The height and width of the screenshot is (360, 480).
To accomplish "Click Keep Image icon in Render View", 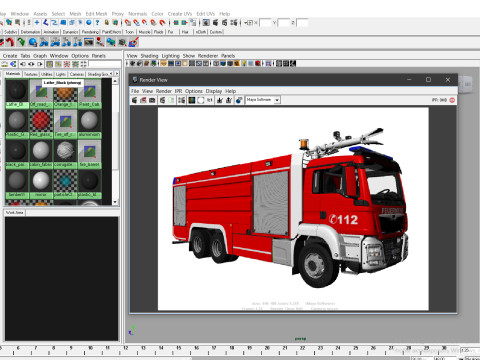I will pos(220,100).
